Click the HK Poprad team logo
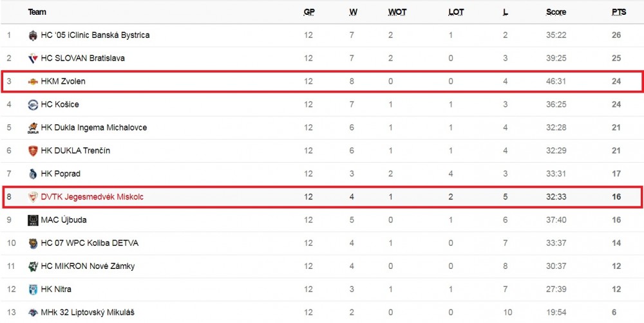This screenshot has height=323, width=644. pyautogui.click(x=33, y=174)
